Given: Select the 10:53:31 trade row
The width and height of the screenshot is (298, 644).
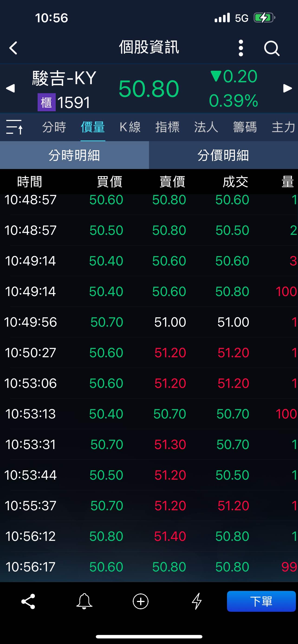Looking at the screenshot, I should pyautogui.click(x=149, y=444).
